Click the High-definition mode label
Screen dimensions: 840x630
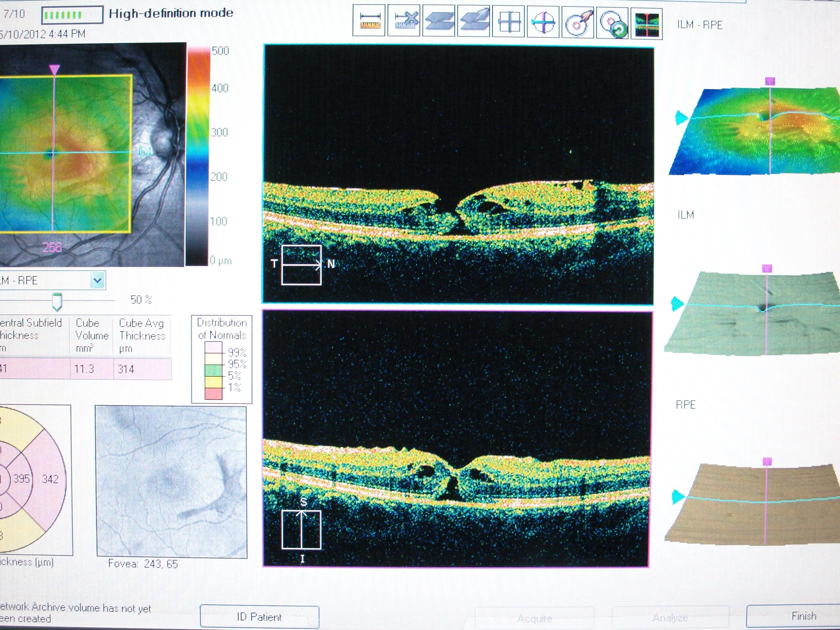[x=171, y=13]
